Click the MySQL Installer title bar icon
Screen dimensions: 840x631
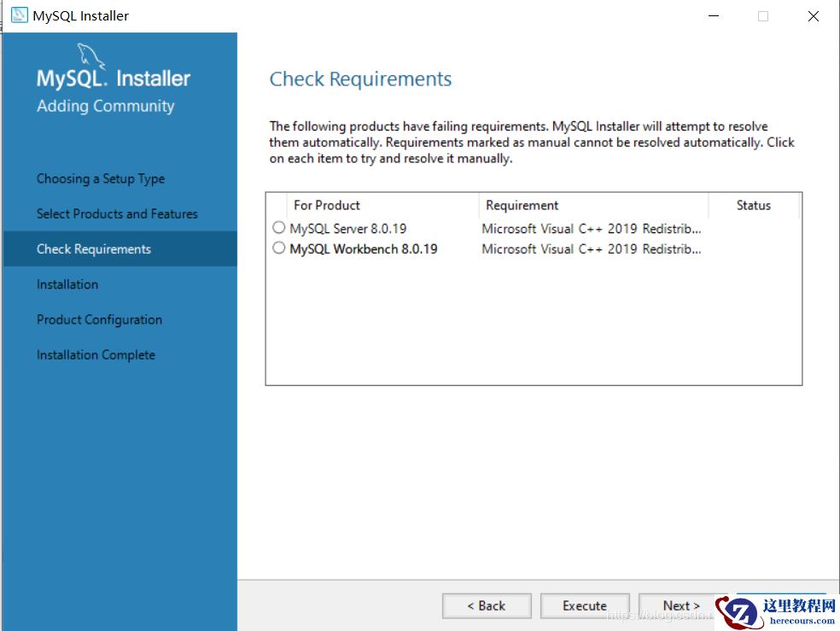click(20, 15)
